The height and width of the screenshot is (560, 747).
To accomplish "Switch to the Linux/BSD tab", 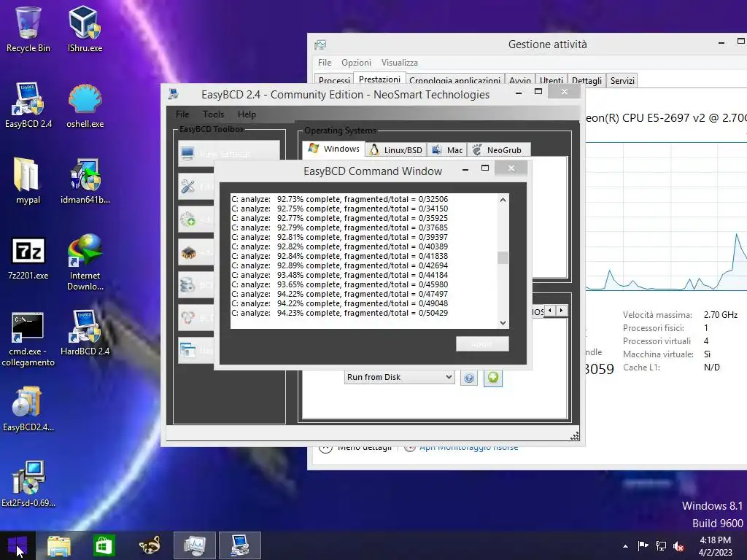I will [x=396, y=150].
